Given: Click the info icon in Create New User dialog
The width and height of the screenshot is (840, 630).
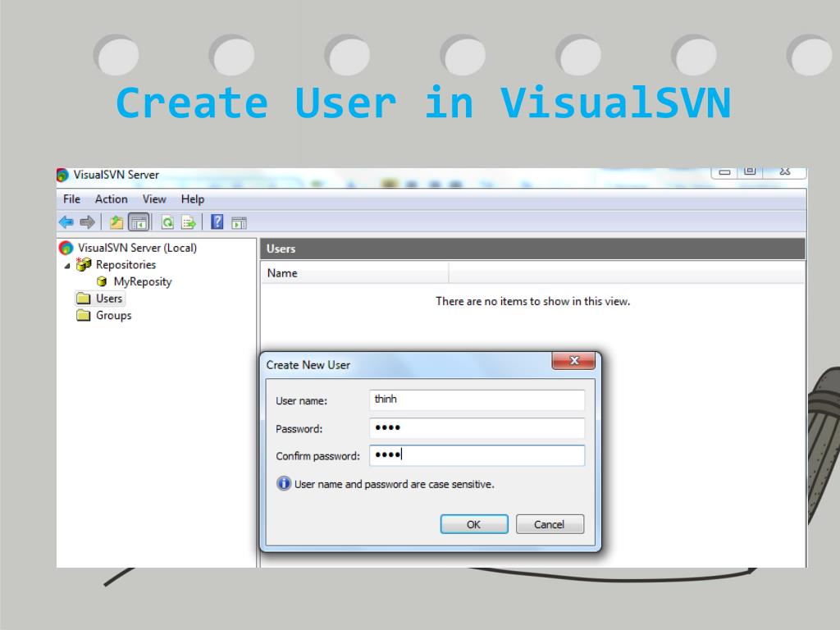Looking at the screenshot, I should pyautogui.click(x=283, y=483).
